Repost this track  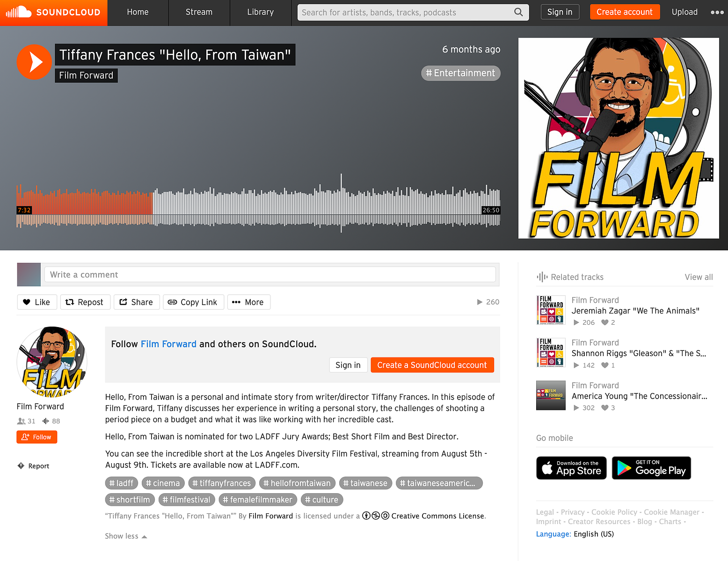click(x=85, y=302)
